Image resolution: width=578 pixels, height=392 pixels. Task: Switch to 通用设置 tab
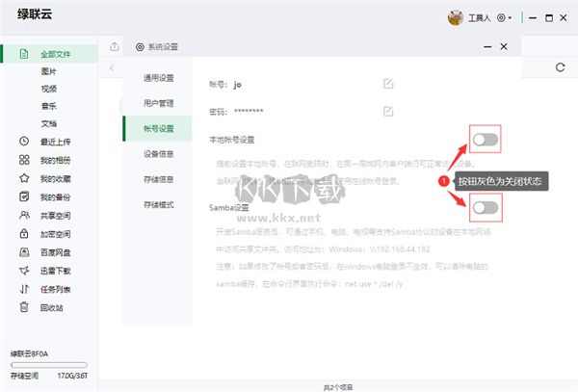[159, 78]
